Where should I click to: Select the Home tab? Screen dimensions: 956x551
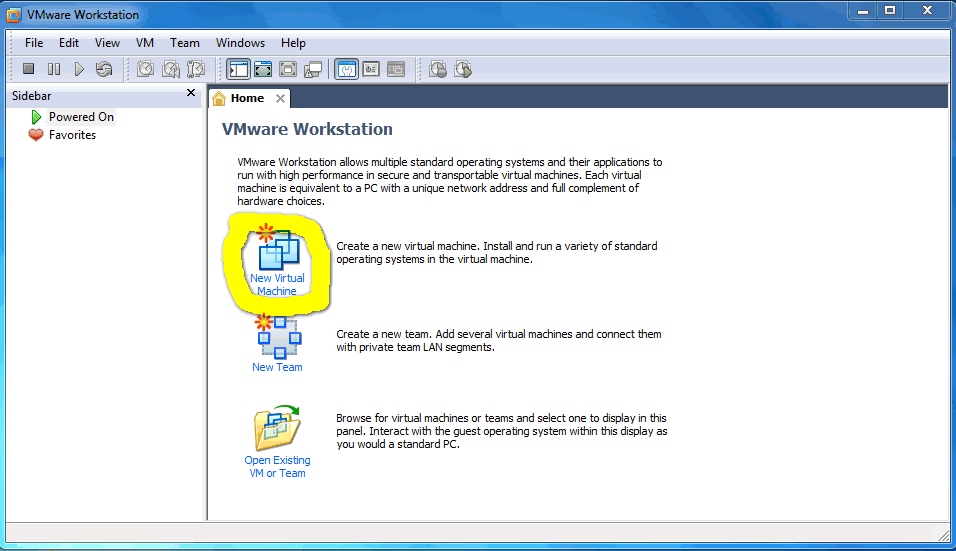pos(247,98)
